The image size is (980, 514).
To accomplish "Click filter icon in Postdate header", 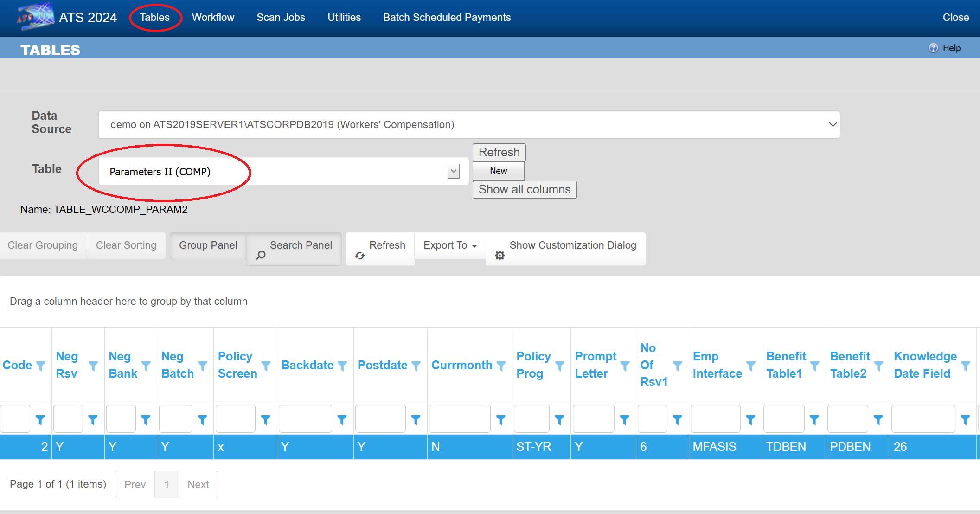I will point(416,366).
